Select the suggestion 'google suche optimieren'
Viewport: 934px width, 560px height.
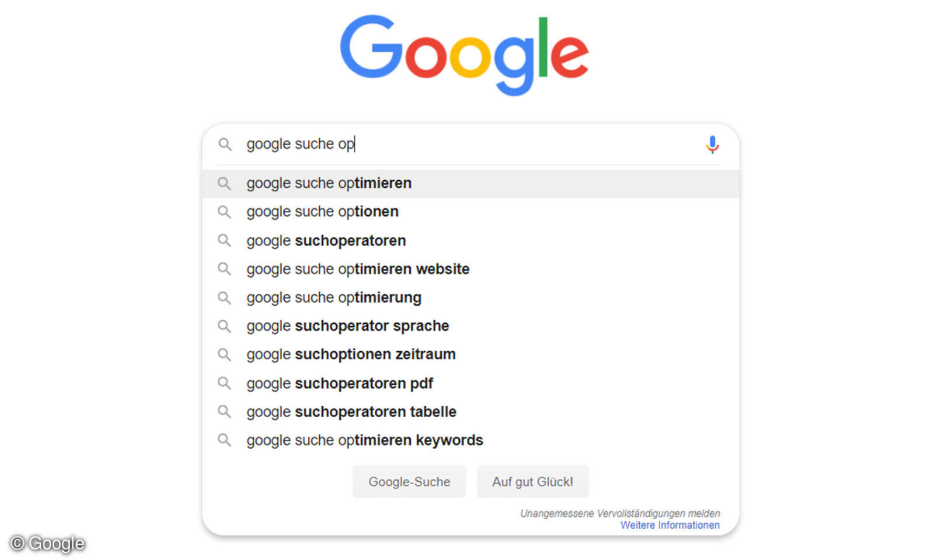329,183
